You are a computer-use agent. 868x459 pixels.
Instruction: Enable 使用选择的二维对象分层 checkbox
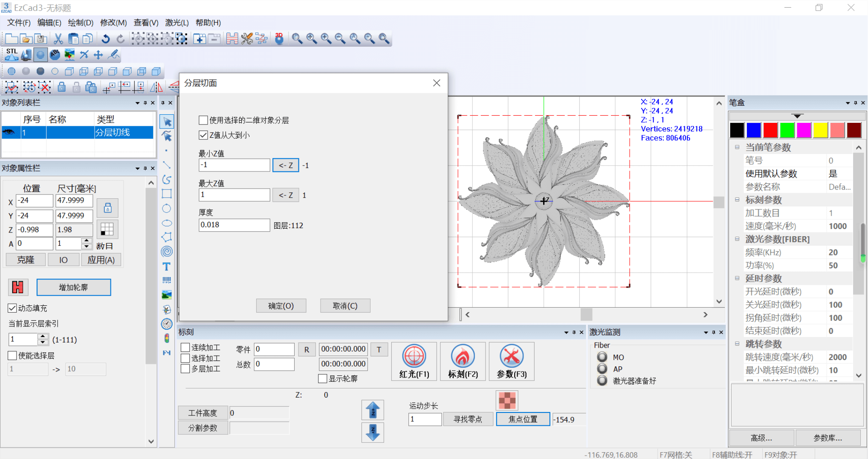point(203,120)
